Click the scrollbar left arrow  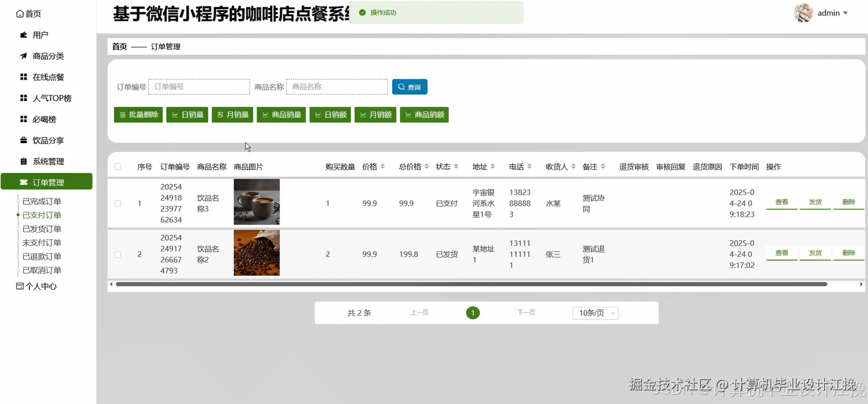111,284
